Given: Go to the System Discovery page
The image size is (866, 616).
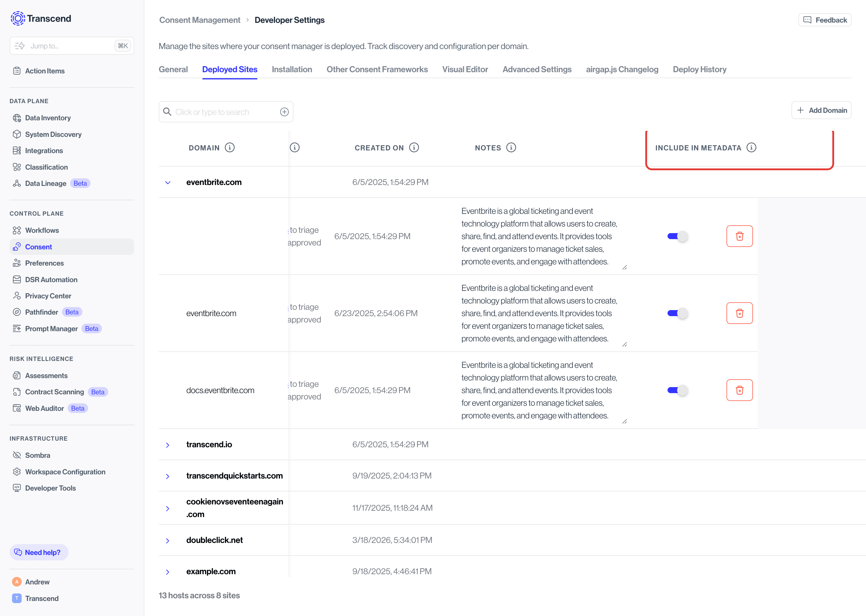Looking at the screenshot, I should 53,134.
